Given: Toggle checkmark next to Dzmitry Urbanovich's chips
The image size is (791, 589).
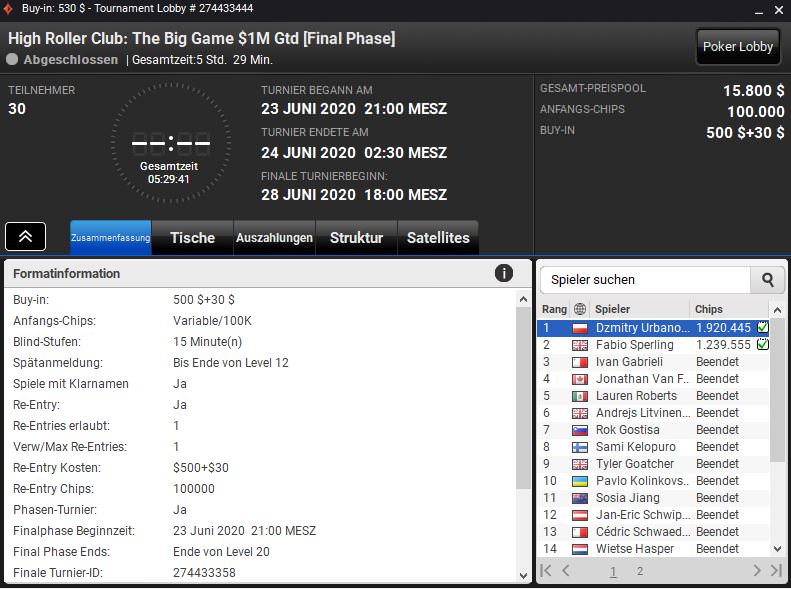Looking at the screenshot, I should click(x=762, y=327).
